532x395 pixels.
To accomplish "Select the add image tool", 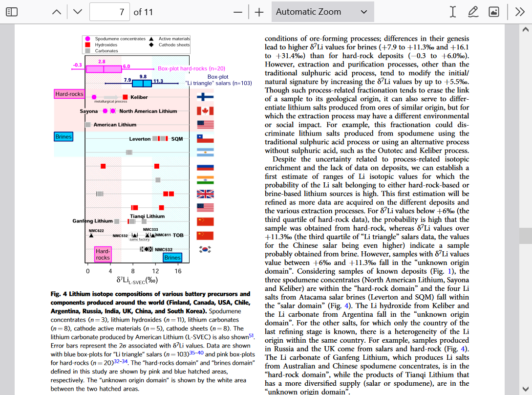I will (x=494, y=12).
